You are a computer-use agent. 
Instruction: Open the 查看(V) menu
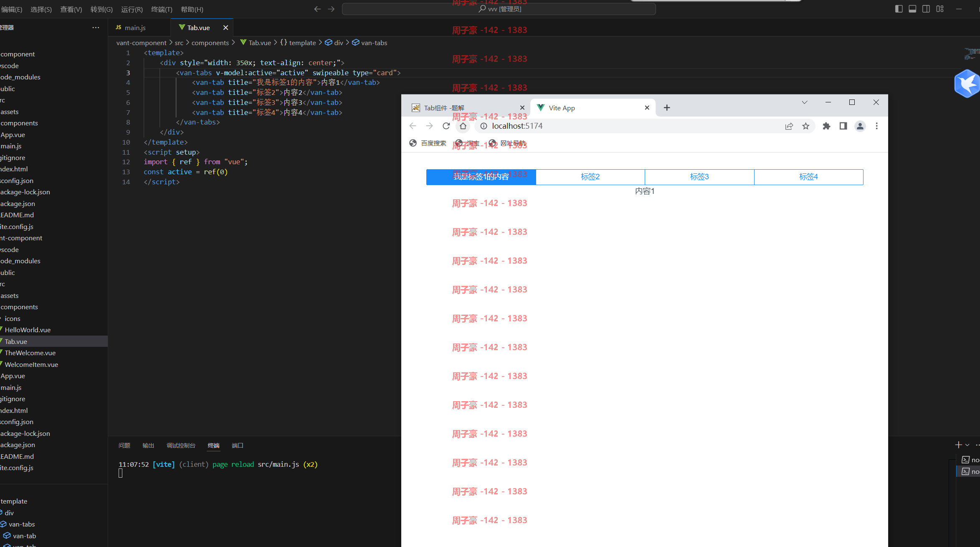click(71, 9)
